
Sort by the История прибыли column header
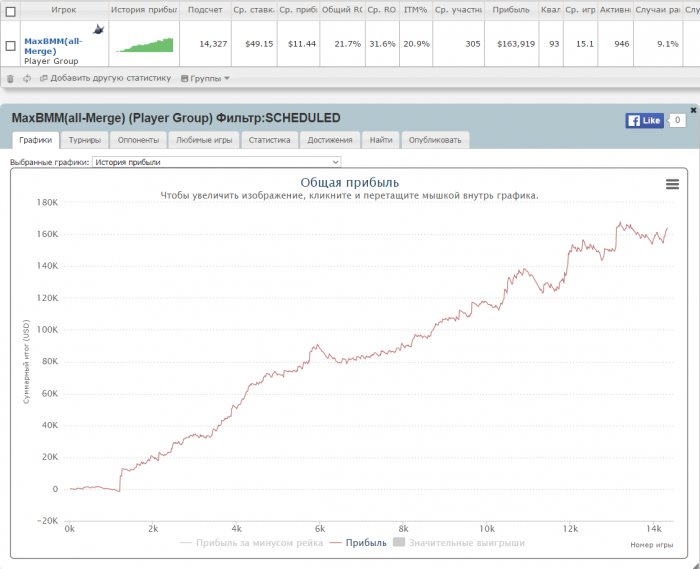point(144,10)
